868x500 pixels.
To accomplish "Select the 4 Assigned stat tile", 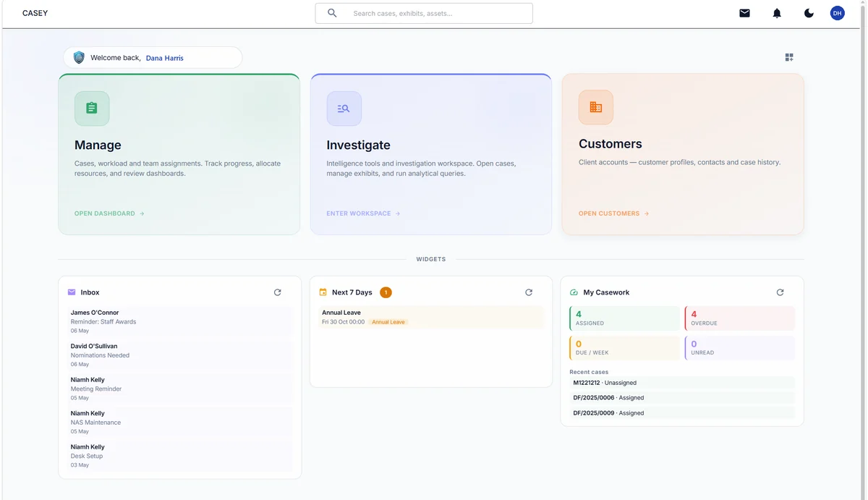I will click(624, 318).
